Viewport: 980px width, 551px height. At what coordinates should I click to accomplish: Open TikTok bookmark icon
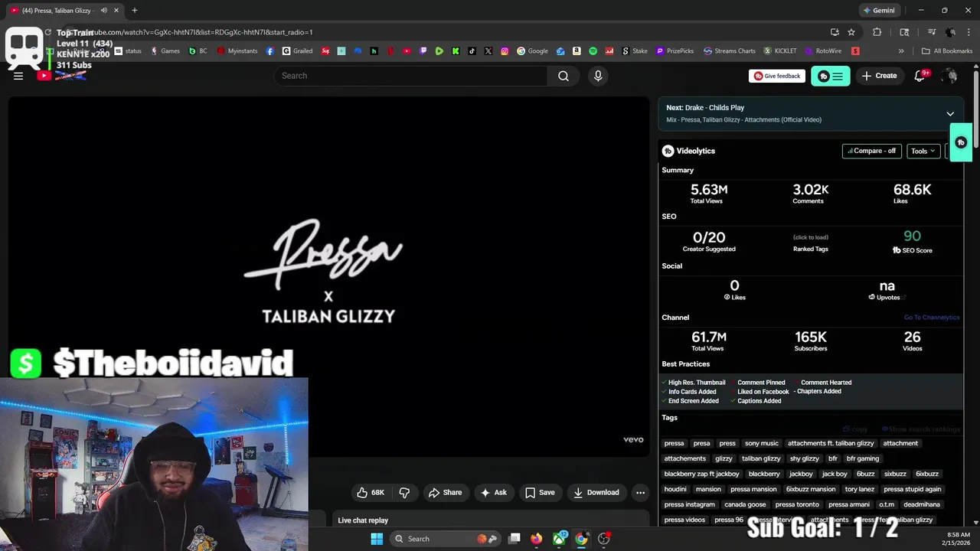click(472, 51)
